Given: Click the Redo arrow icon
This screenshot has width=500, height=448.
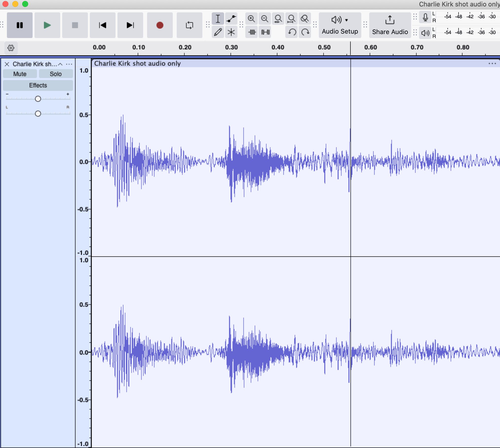Looking at the screenshot, I should point(305,32).
